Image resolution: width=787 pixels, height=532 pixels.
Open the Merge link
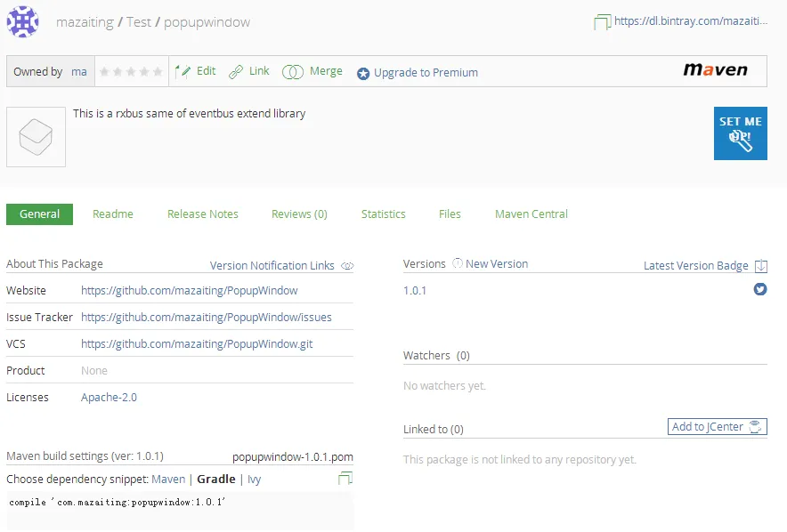click(326, 71)
